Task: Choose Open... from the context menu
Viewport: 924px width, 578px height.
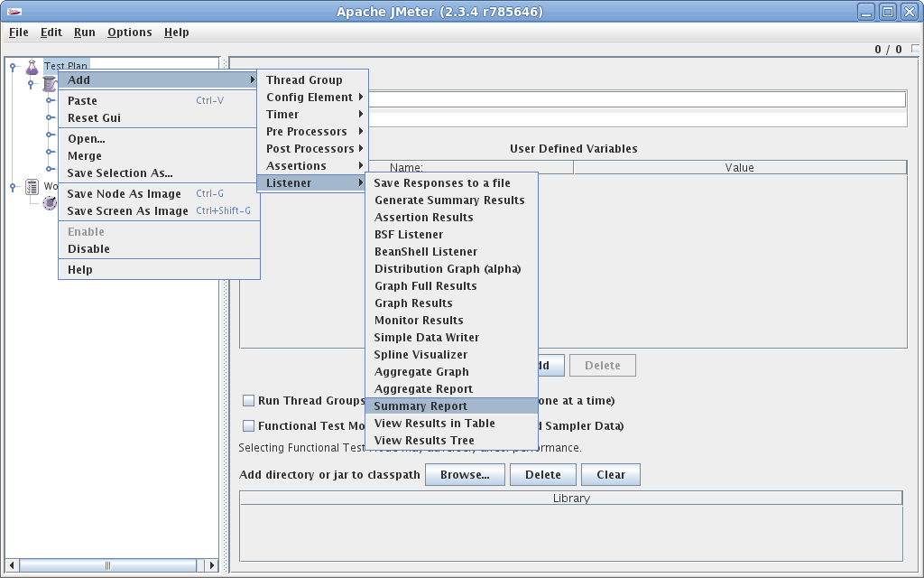Action: pyautogui.click(x=159, y=138)
